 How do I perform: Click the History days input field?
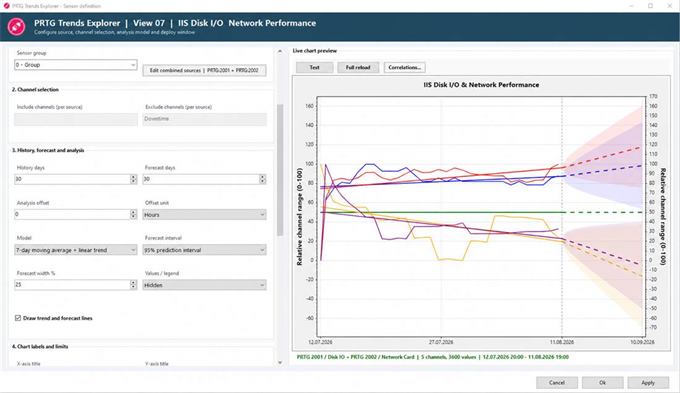(x=72, y=179)
